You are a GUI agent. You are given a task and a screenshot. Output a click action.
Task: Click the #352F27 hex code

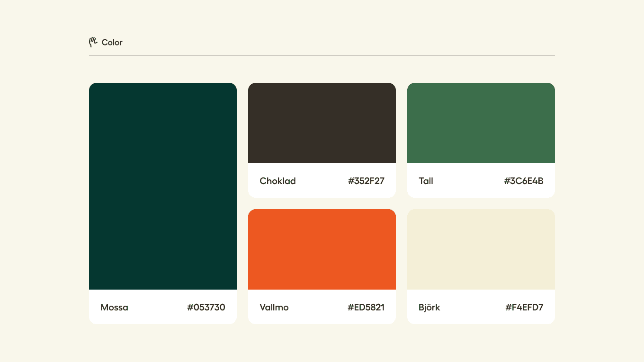[366, 181]
